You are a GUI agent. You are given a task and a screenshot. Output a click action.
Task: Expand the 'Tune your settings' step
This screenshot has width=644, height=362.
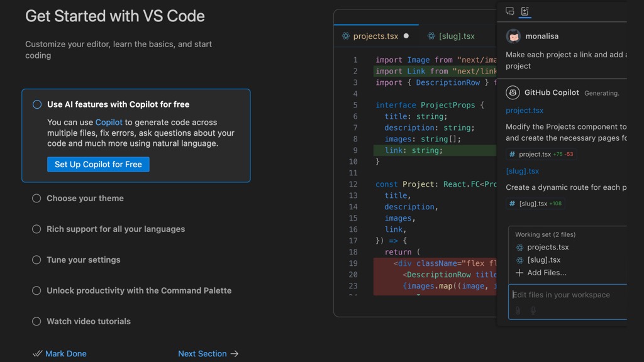coord(84,260)
